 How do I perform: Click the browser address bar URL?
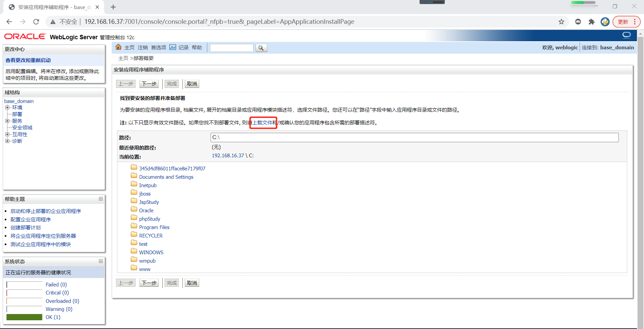click(x=219, y=22)
